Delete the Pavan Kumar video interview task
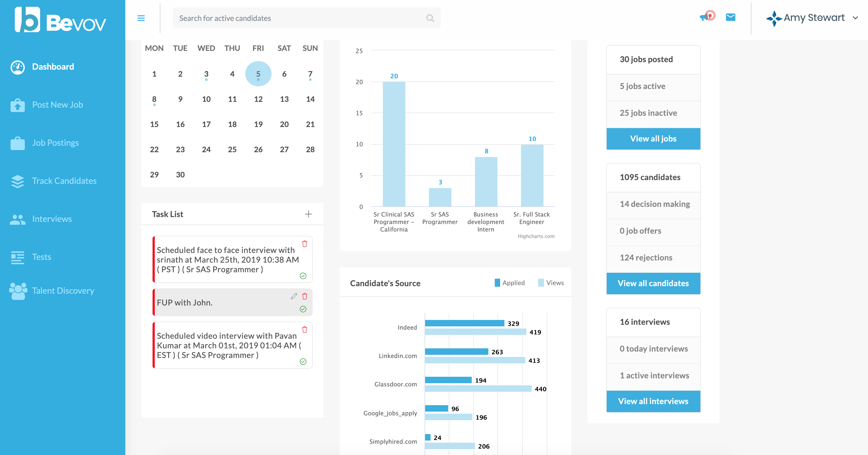868x455 pixels. point(304,330)
